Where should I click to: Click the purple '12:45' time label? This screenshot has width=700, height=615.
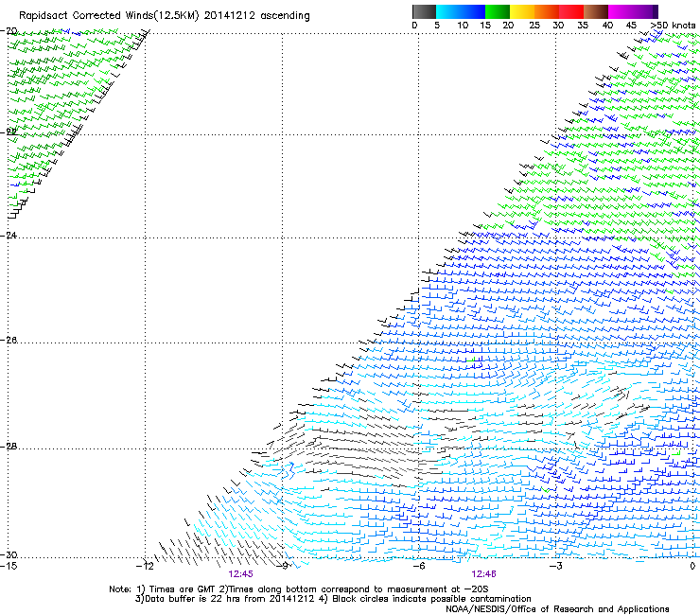click(x=240, y=574)
